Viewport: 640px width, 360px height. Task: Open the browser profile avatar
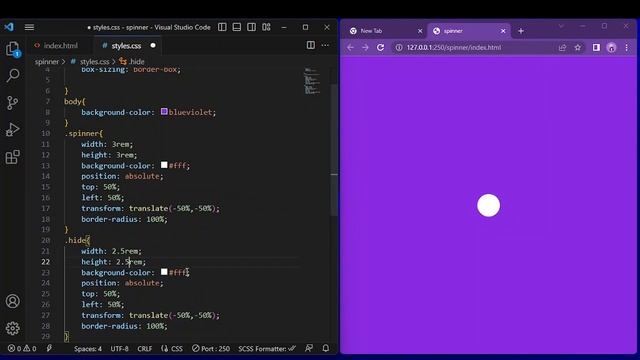coord(611,48)
